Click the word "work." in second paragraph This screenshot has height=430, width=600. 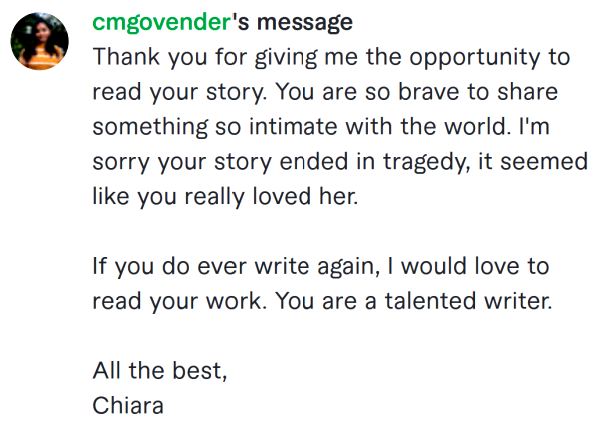point(236,301)
